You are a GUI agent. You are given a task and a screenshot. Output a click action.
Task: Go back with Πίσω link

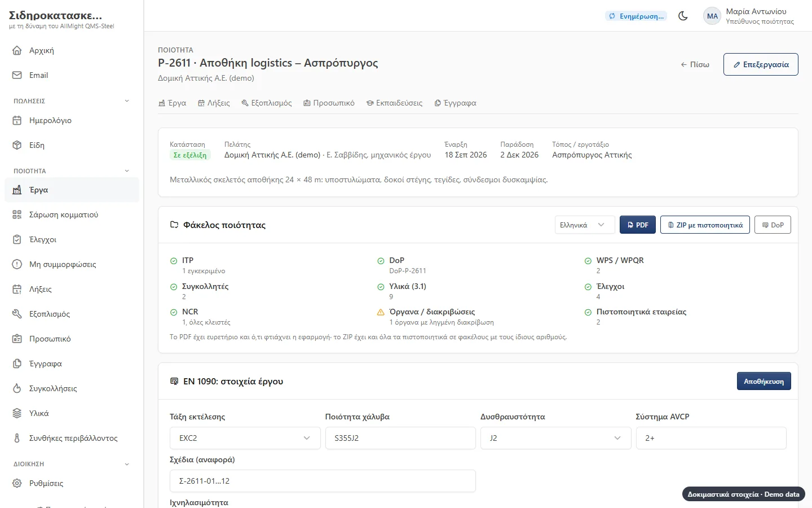(695, 64)
